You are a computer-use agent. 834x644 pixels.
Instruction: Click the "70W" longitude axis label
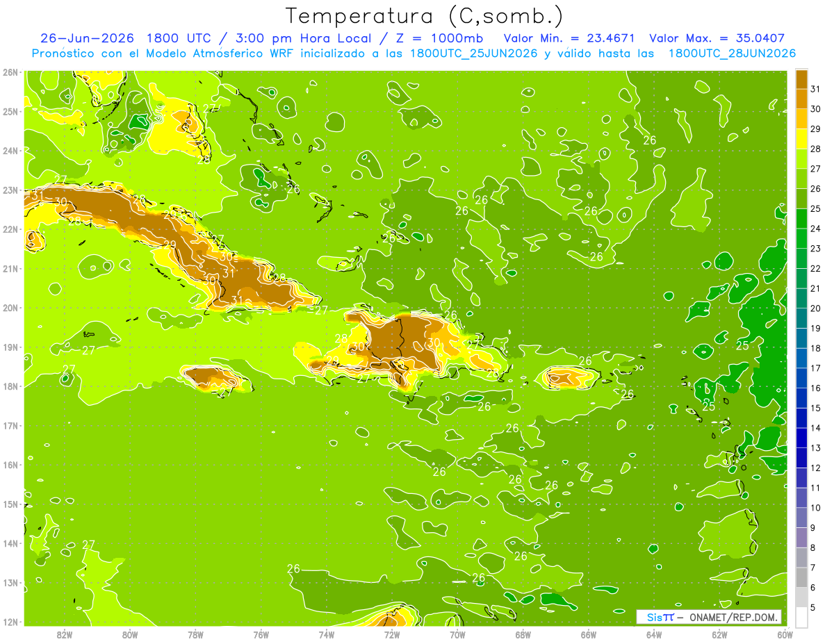point(457,634)
